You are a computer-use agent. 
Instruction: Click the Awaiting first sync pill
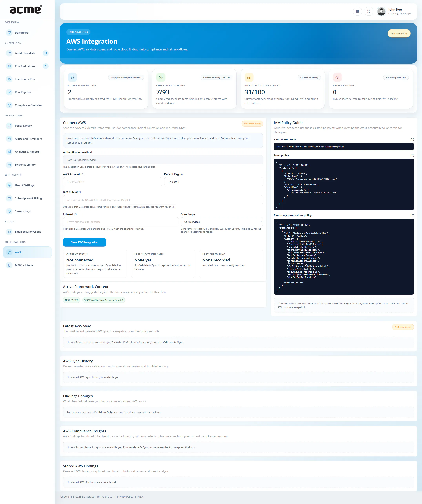(x=396, y=77)
